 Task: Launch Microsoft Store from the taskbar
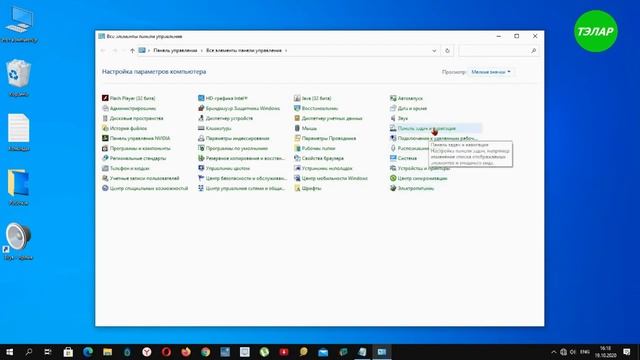(x=68, y=352)
